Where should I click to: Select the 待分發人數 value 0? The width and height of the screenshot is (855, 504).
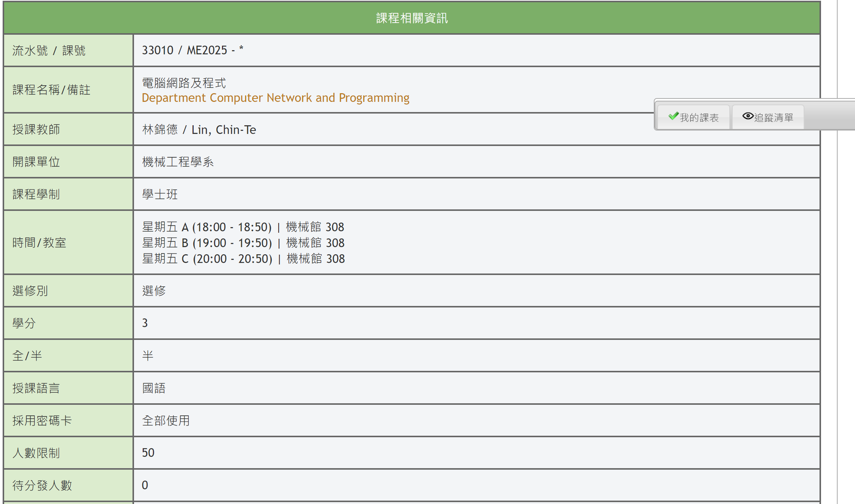coord(145,486)
